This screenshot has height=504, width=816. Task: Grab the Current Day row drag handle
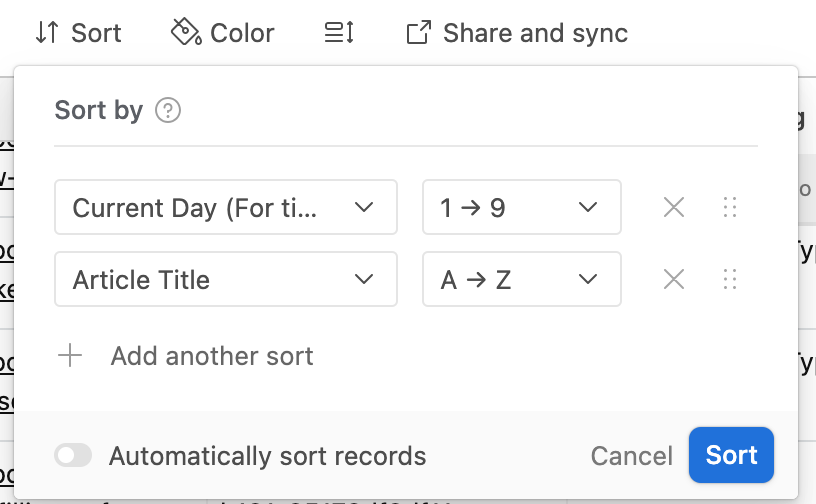[730, 207]
